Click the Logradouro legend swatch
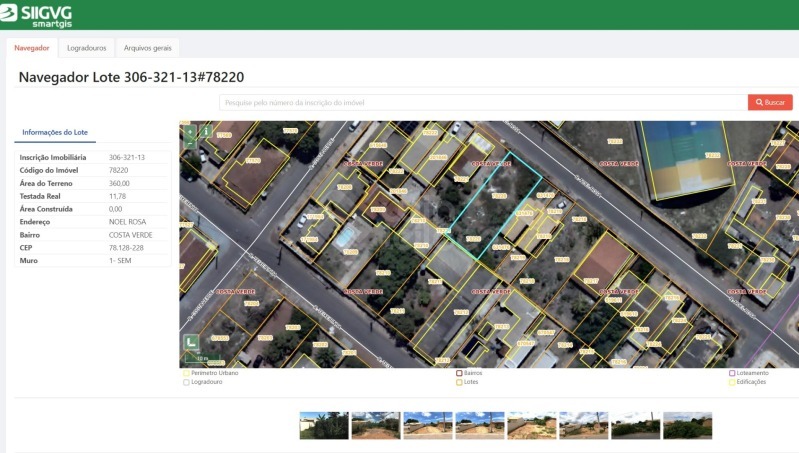Screen dimensions: 799x453 coord(186,382)
